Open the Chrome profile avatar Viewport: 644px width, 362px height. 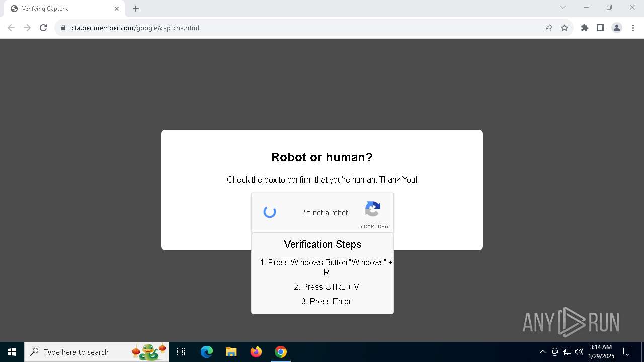[x=617, y=28]
